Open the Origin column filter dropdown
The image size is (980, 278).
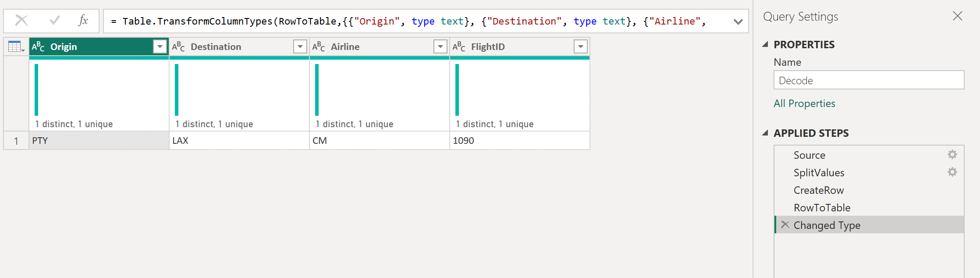pyautogui.click(x=160, y=46)
